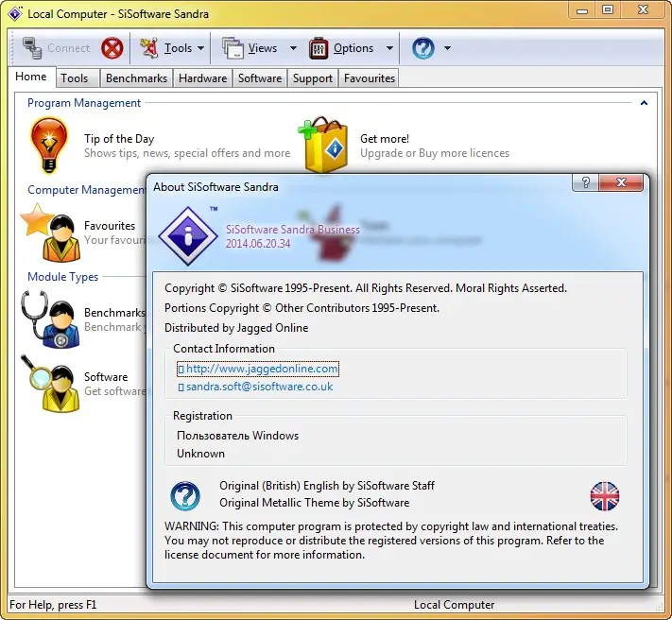672x620 pixels.
Task: Click the SiSoftware Sandra diamond logo
Action: 188,236
